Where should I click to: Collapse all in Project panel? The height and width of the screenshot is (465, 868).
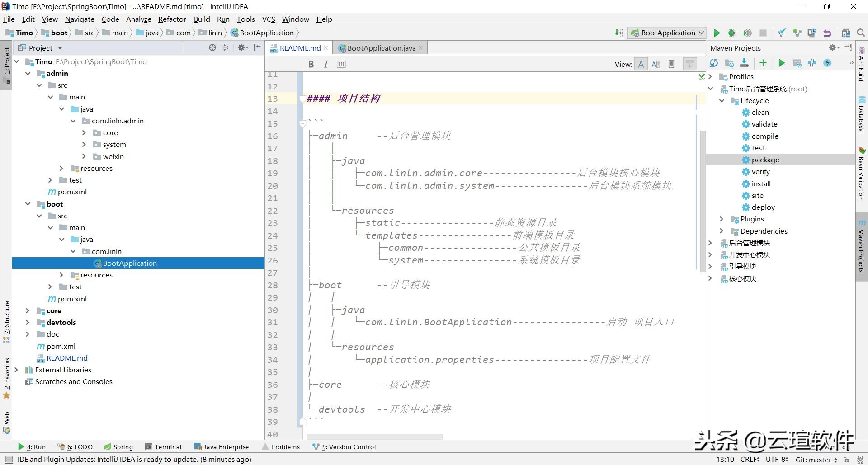[225, 47]
